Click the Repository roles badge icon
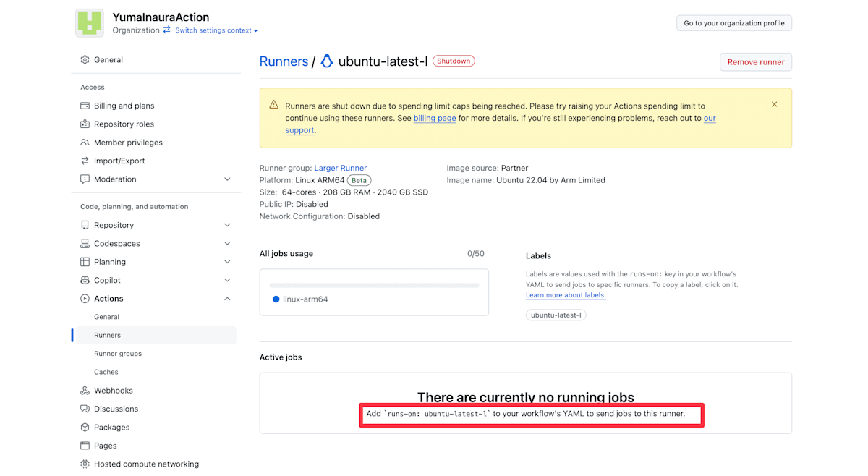Viewport: 868px width, 476px height. 85,124
